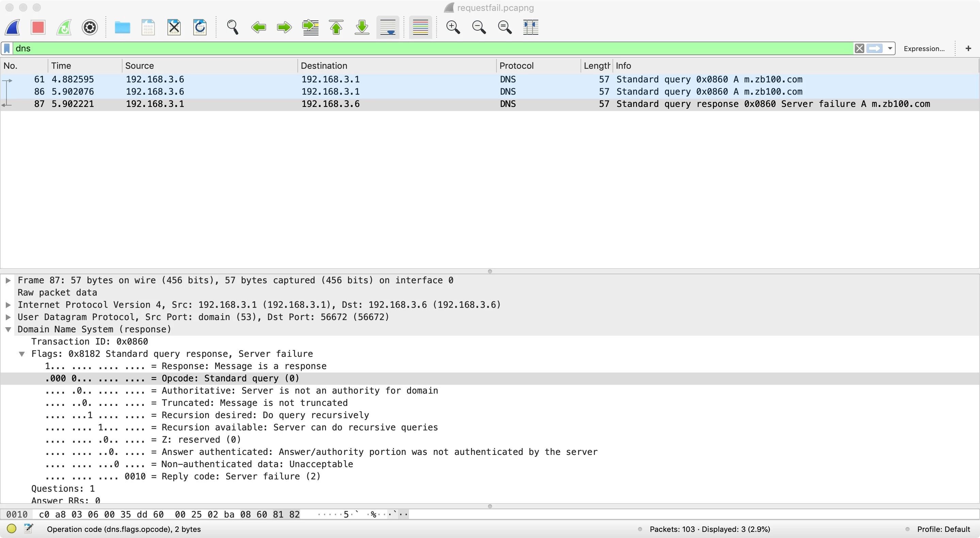
Task: Jump to the last packet arrow
Action: click(362, 27)
